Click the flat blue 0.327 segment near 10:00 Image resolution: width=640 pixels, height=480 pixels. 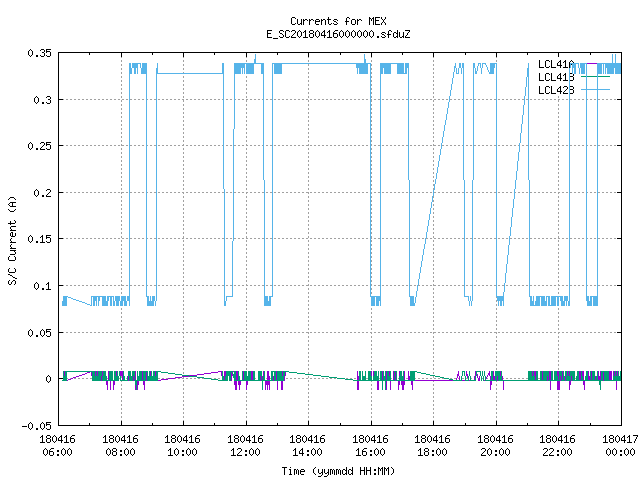pyautogui.click(x=190, y=73)
